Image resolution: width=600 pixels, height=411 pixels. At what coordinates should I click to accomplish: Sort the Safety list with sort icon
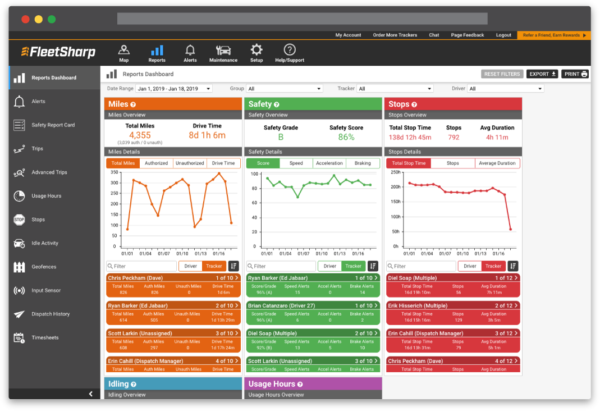click(x=373, y=266)
